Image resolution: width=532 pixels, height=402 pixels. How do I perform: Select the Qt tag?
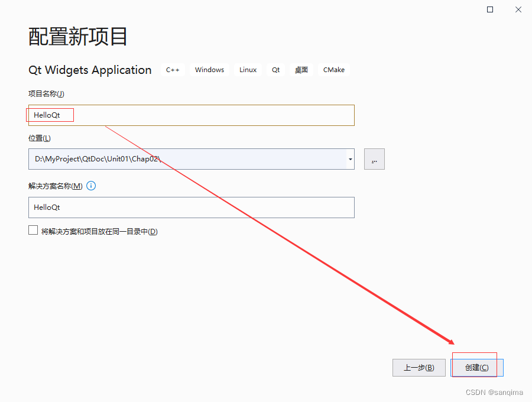coord(275,70)
